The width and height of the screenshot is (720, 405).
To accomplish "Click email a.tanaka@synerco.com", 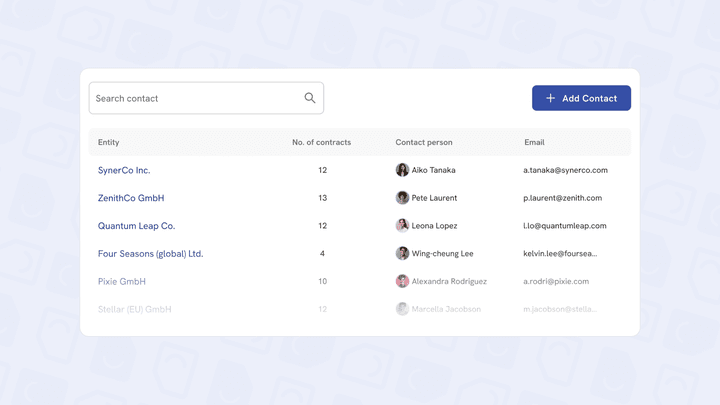I will pyautogui.click(x=565, y=170).
